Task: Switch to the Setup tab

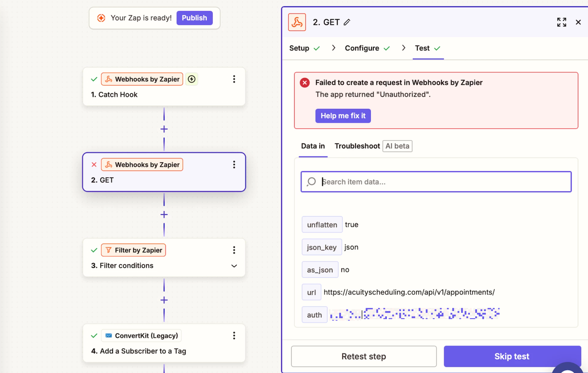Action: click(x=304, y=48)
